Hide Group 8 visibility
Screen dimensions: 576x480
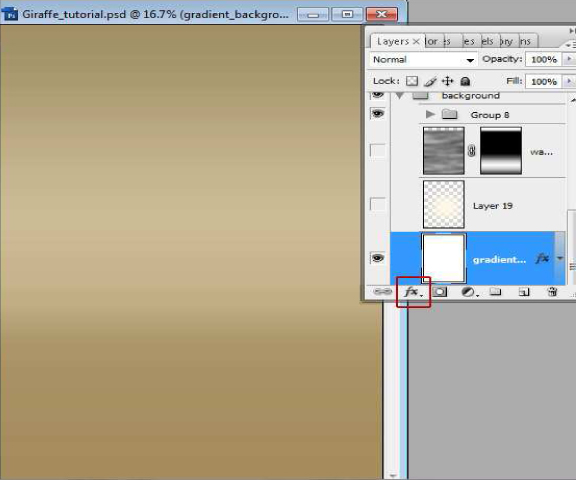(378, 113)
